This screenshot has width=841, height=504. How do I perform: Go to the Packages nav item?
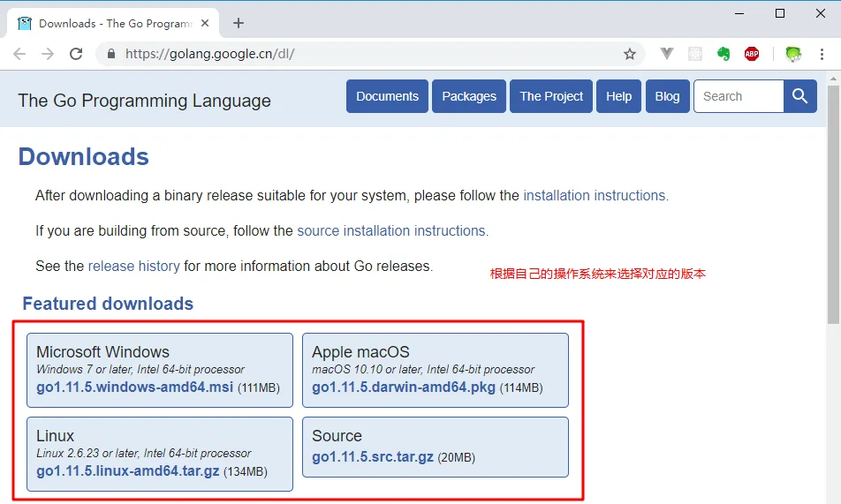pyautogui.click(x=469, y=96)
